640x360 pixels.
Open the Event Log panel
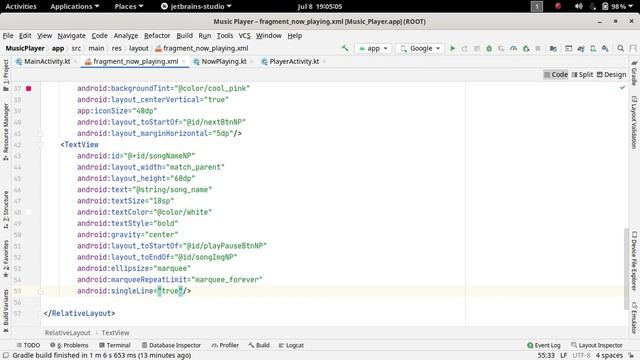[x=544, y=345]
